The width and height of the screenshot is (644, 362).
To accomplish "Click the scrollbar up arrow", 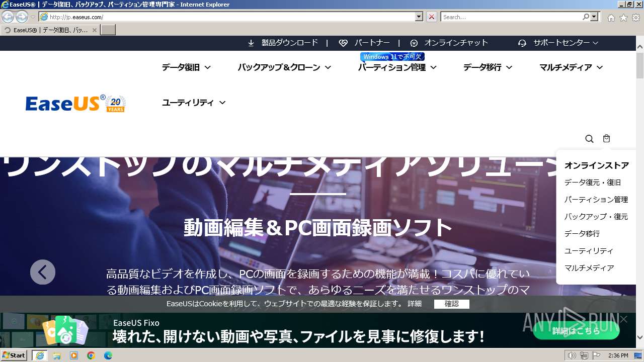I will click(x=640, y=47).
